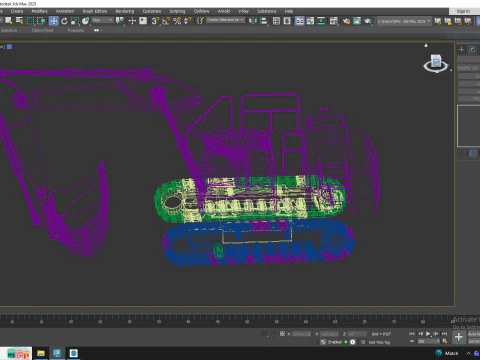Open the Arnold menu
This screenshot has width=480, height=360.
[224, 11]
